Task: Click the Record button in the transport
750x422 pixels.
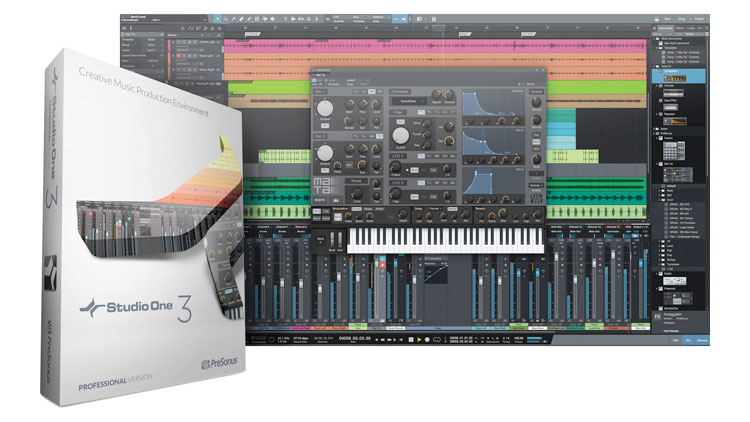Action: click(x=427, y=339)
